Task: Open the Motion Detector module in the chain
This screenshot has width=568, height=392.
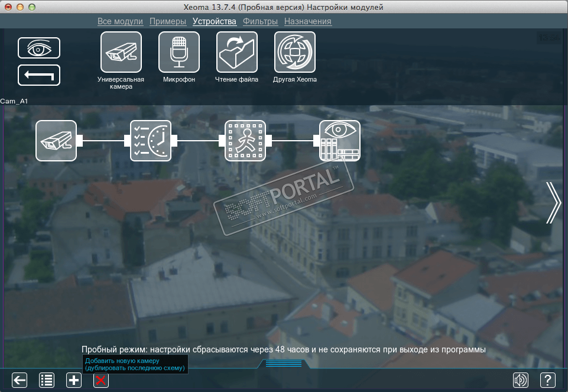Action: pyautogui.click(x=245, y=141)
